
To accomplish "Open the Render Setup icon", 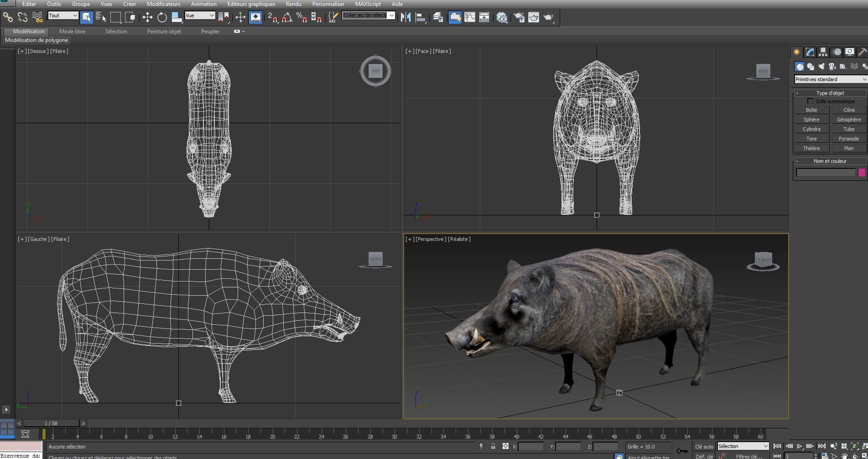I will tap(519, 17).
